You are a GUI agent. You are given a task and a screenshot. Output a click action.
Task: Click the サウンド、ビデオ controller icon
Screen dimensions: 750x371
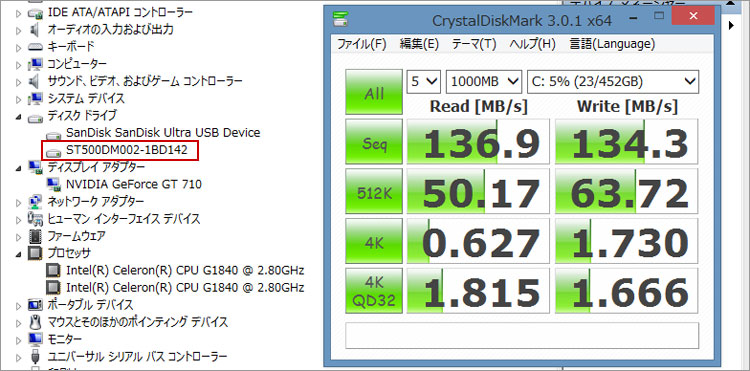(x=35, y=81)
